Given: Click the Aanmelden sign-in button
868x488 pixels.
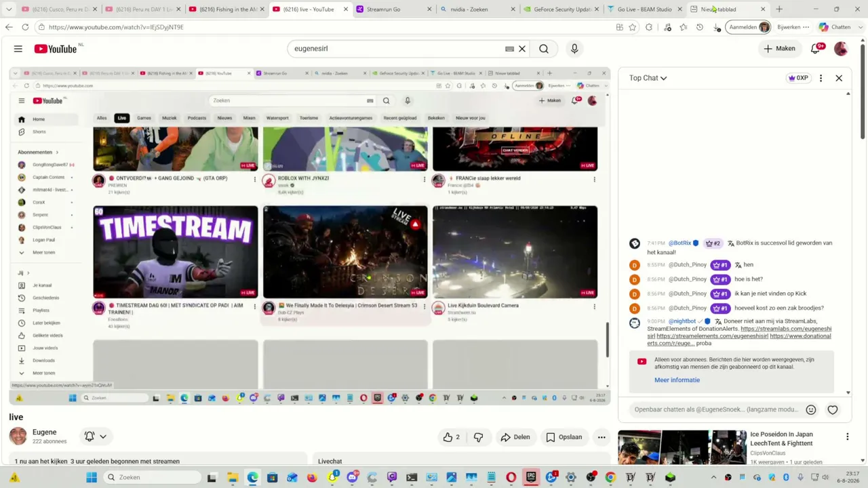Looking at the screenshot, I should coord(749,27).
